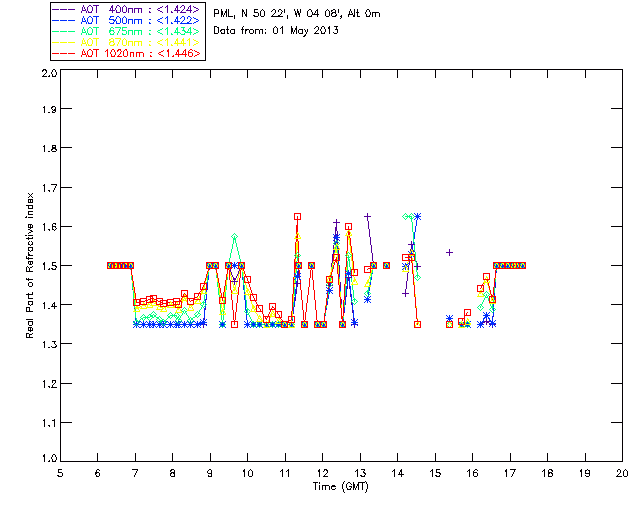The width and height of the screenshot is (640, 512).
Task: Click the highest red square marker just after hour 11
Action: point(298,217)
